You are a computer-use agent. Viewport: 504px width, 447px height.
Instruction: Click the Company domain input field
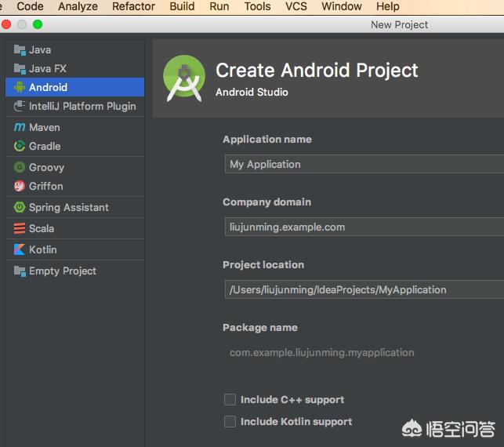(364, 227)
